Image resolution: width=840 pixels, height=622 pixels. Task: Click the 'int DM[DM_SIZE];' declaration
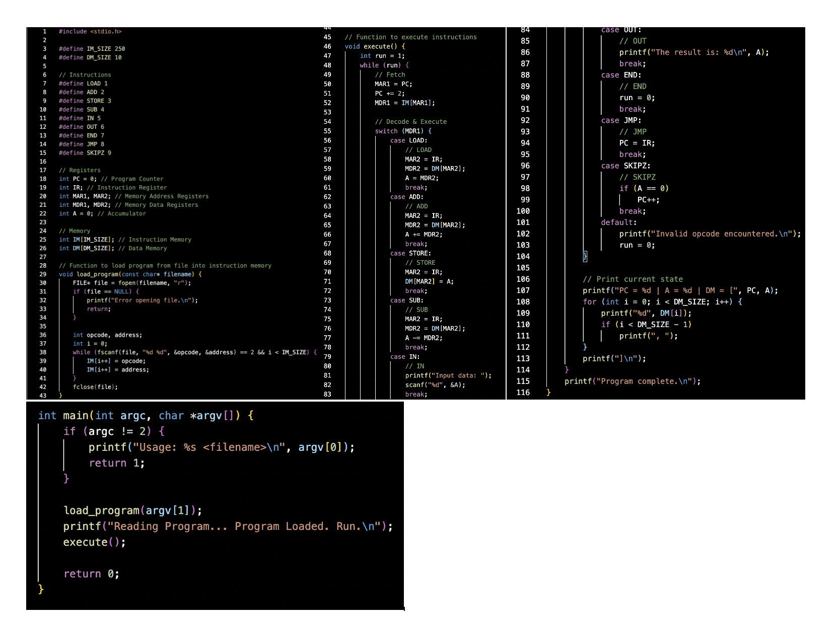87,248
